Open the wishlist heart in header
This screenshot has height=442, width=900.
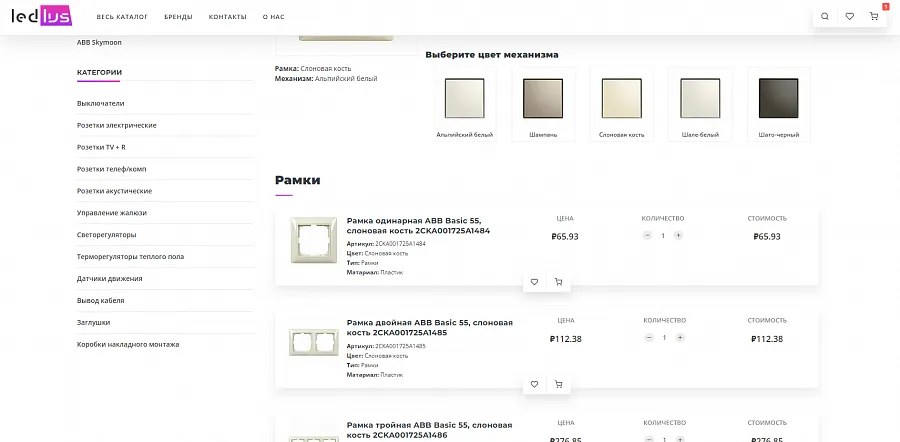[x=849, y=17]
